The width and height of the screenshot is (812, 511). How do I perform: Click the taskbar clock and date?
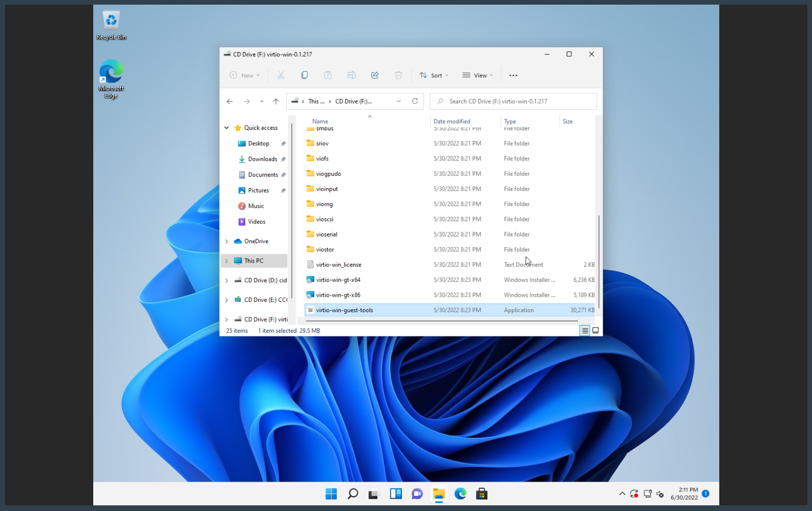(x=685, y=493)
